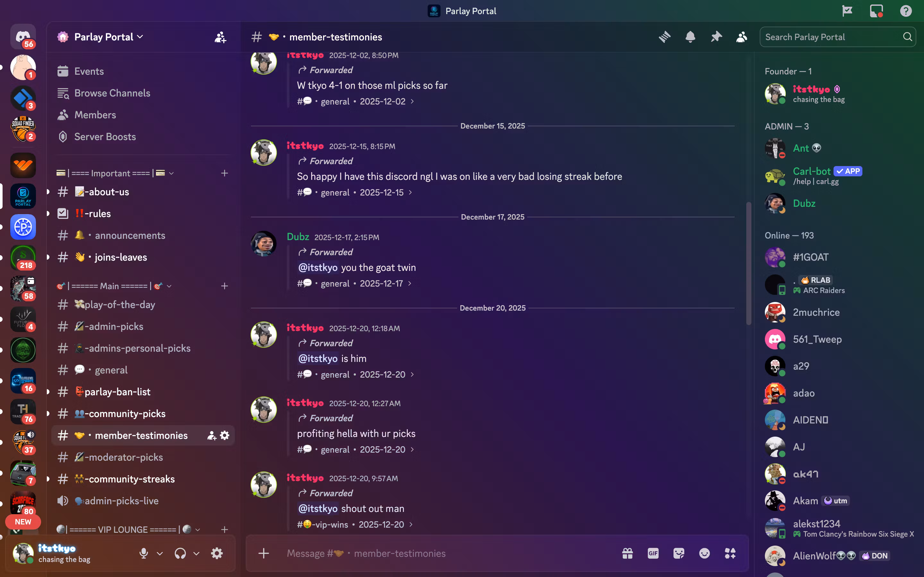Collapse the Important channel category
This screenshot has height=577, width=924.
tap(115, 173)
